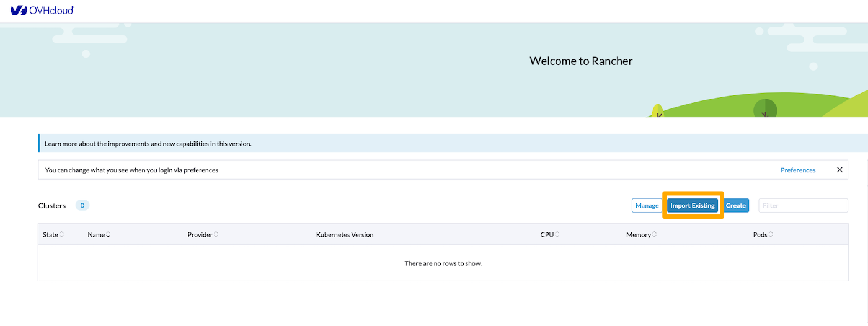Select the Kubernetes Version column header
Screen dimensions: 868x326
pos(344,235)
